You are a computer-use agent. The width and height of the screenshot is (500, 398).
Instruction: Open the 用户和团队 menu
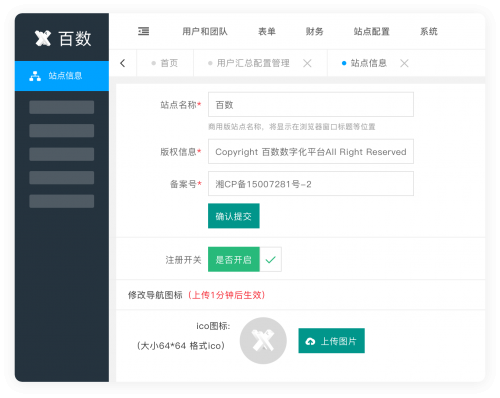click(x=205, y=32)
